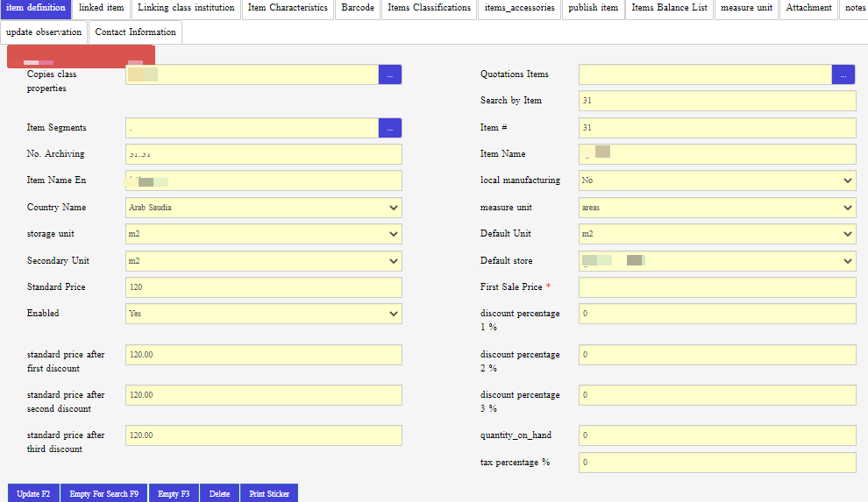Go to the Items Balance List tab
The height and width of the screenshot is (502, 868).
(670, 9)
